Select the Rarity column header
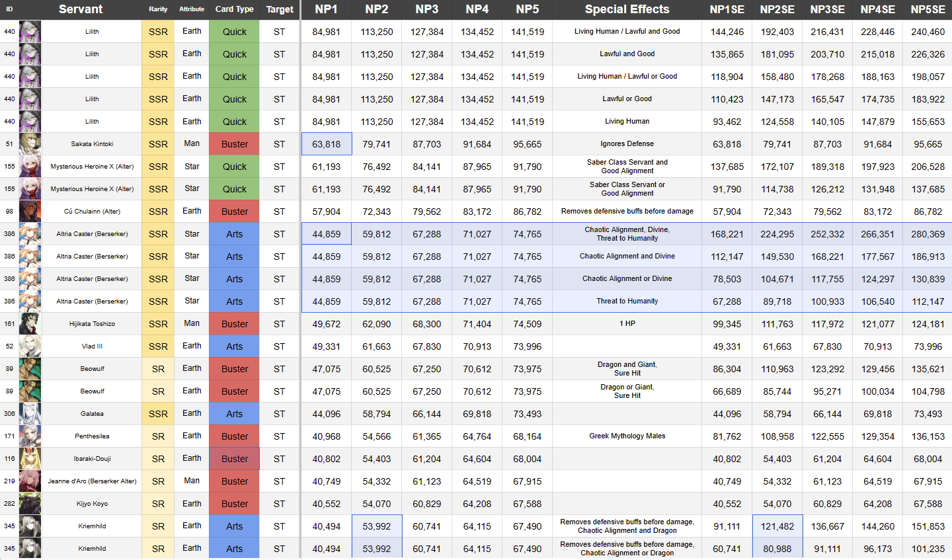 [158, 9]
